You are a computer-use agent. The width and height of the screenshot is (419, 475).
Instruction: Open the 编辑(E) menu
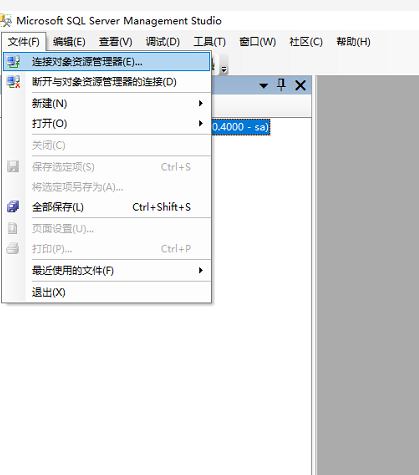69,42
